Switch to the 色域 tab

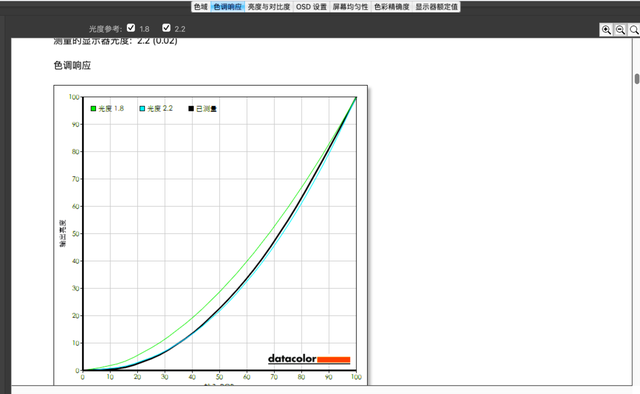(201, 7)
